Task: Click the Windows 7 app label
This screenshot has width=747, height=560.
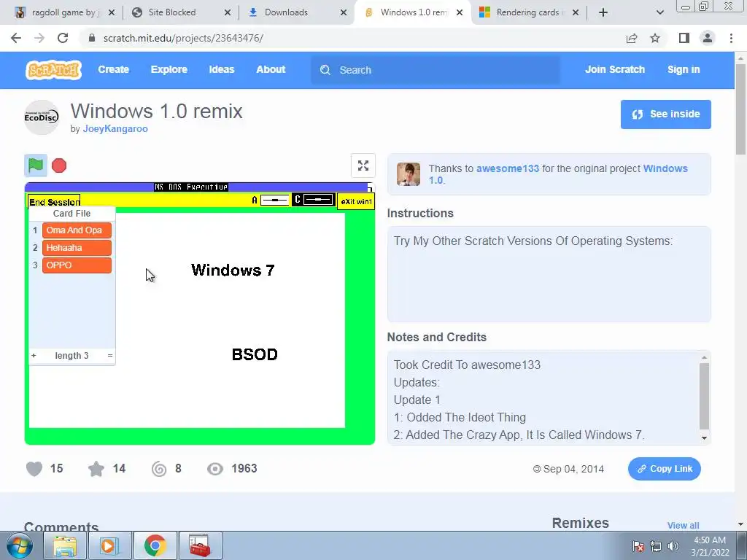Action: pos(233,271)
